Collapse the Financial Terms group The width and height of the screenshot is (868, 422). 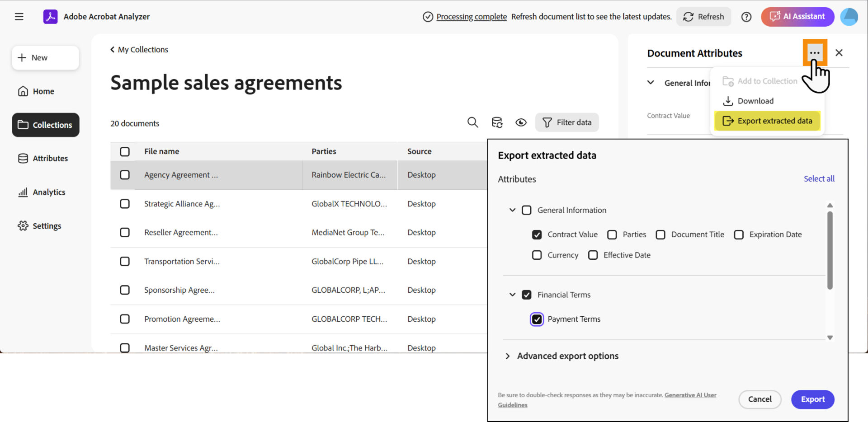512,295
